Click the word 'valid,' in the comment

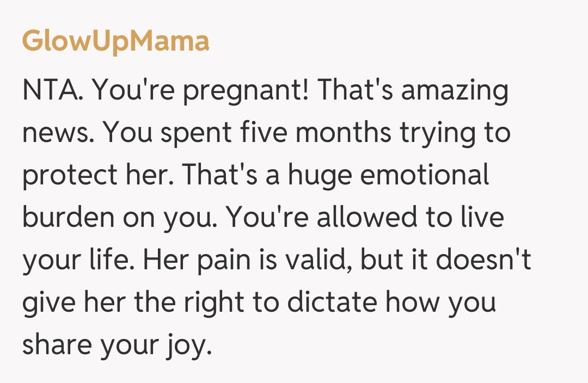(x=317, y=260)
